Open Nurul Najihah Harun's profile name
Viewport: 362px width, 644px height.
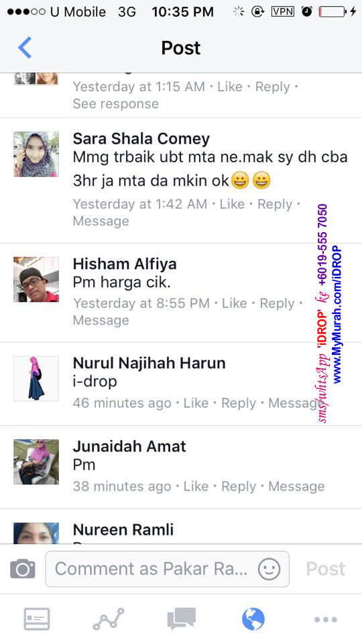click(149, 363)
